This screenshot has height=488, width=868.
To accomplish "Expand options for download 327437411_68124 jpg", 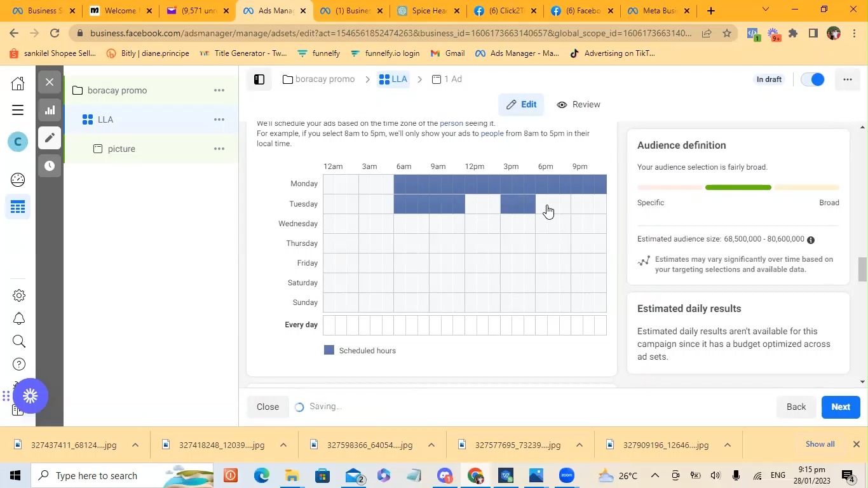I will [x=135, y=445].
